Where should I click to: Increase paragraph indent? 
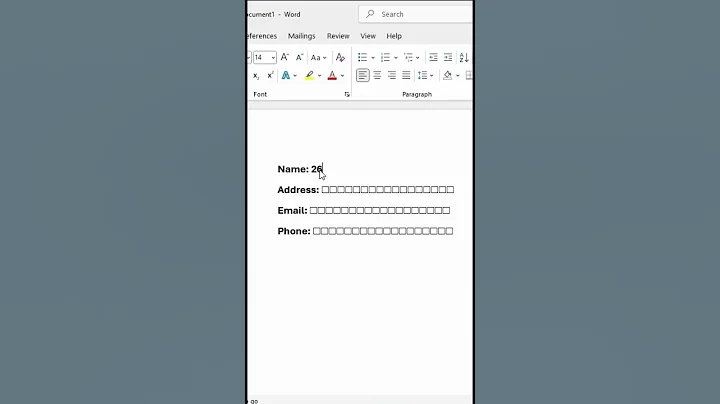click(448, 57)
